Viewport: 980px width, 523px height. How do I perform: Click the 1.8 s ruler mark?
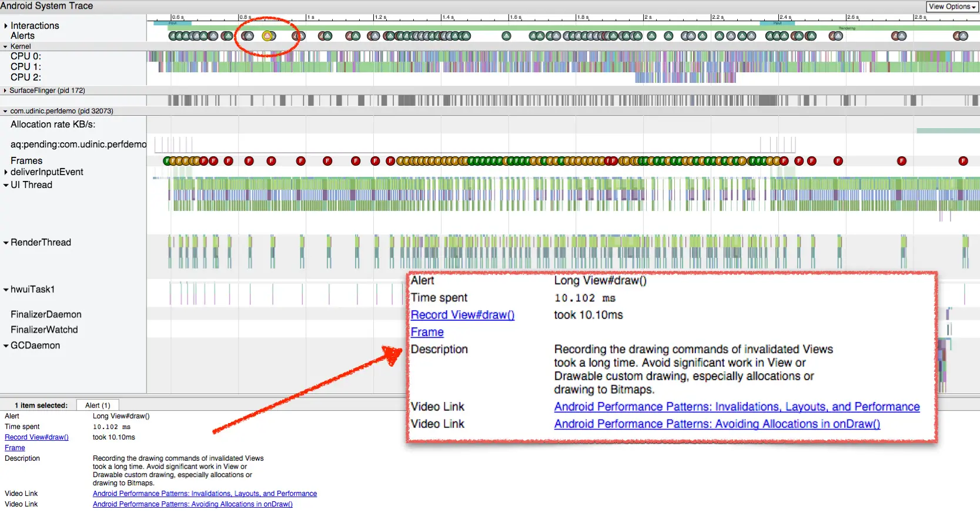[583, 17]
